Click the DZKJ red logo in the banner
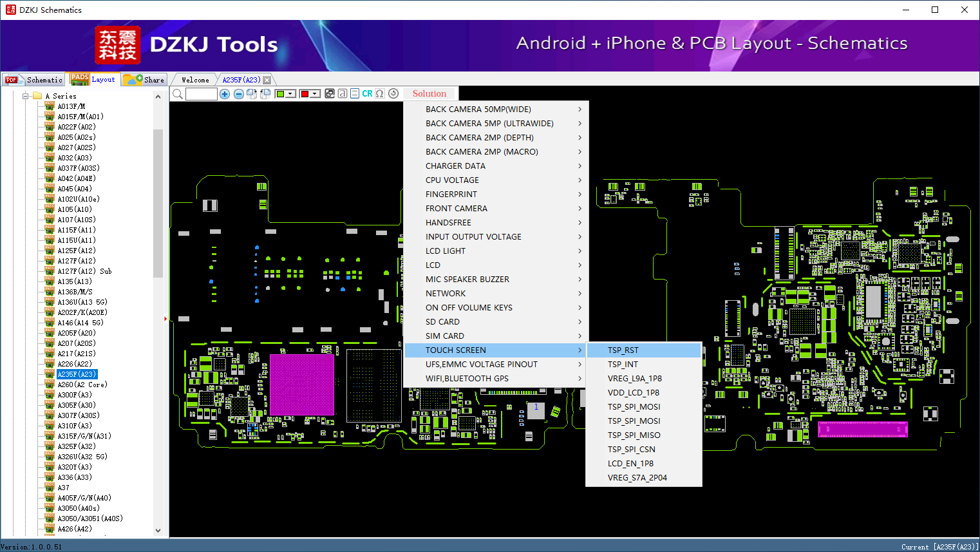Image resolution: width=980 pixels, height=552 pixels. pyautogui.click(x=117, y=45)
